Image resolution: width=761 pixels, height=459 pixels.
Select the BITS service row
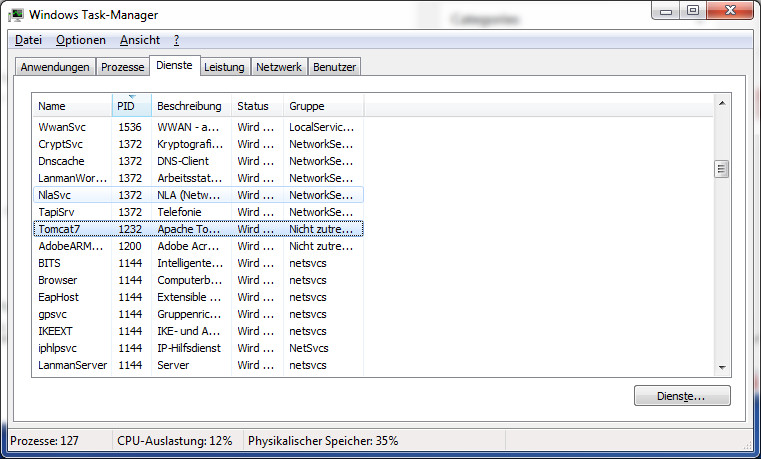pos(198,263)
